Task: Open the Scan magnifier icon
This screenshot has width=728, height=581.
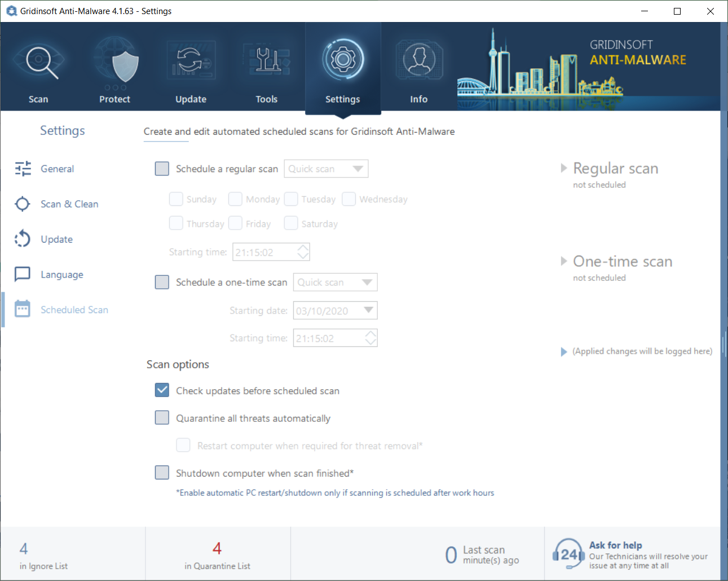Action: tap(39, 62)
